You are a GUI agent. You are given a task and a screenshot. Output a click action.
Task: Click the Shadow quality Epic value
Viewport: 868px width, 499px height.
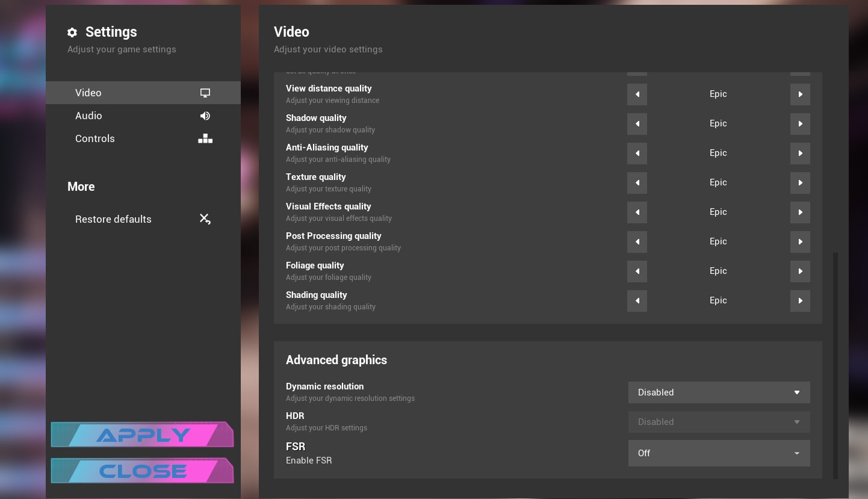[x=718, y=123]
